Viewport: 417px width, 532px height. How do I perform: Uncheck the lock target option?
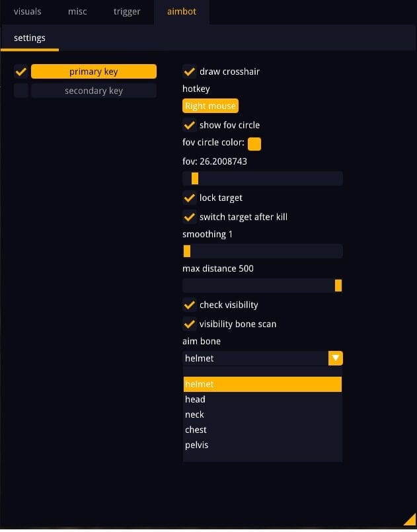tap(189, 198)
